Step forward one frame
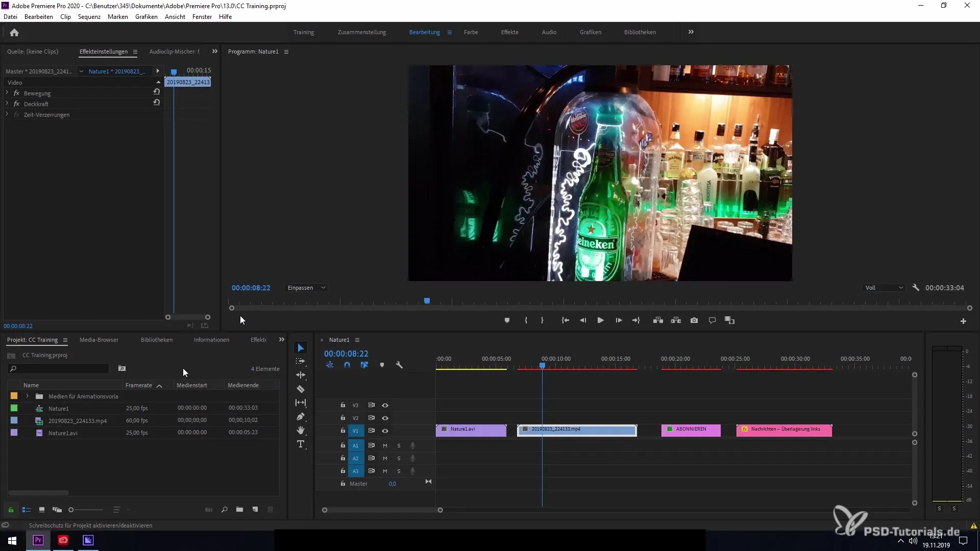 coord(619,320)
